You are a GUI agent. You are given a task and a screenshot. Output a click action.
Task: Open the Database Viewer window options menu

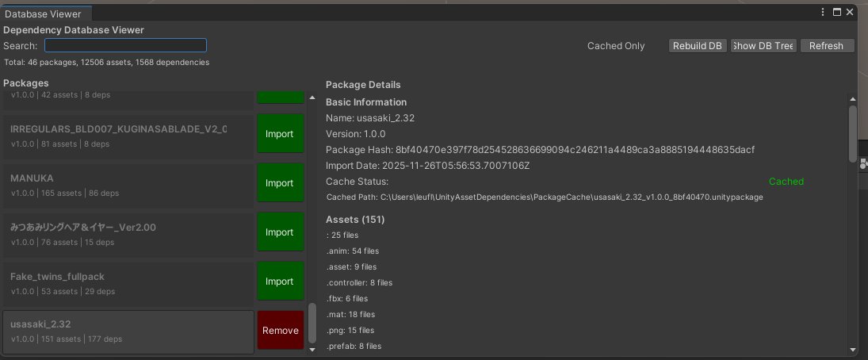(823, 12)
